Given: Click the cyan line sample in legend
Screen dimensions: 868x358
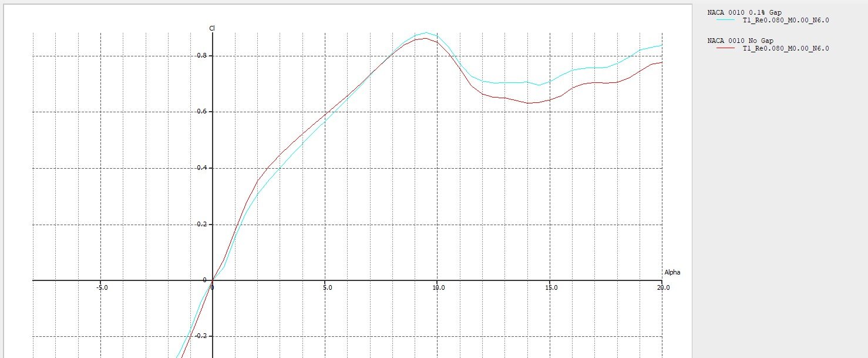Looking at the screenshot, I should pyautogui.click(x=726, y=20).
